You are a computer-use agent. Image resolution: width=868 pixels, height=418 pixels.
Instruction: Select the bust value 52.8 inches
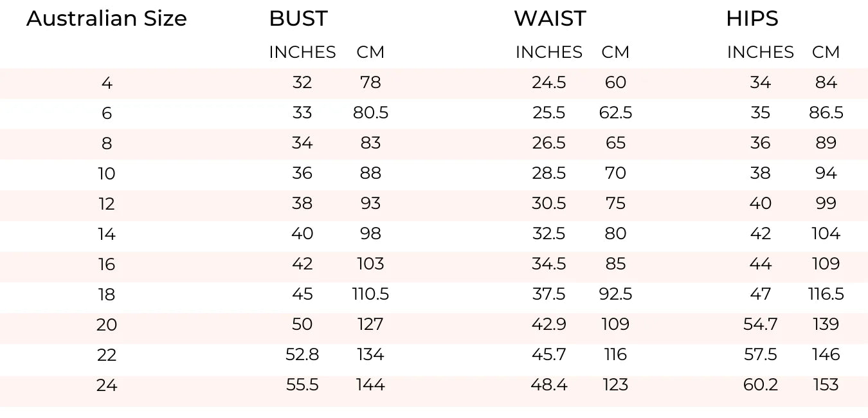tap(302, 354)
